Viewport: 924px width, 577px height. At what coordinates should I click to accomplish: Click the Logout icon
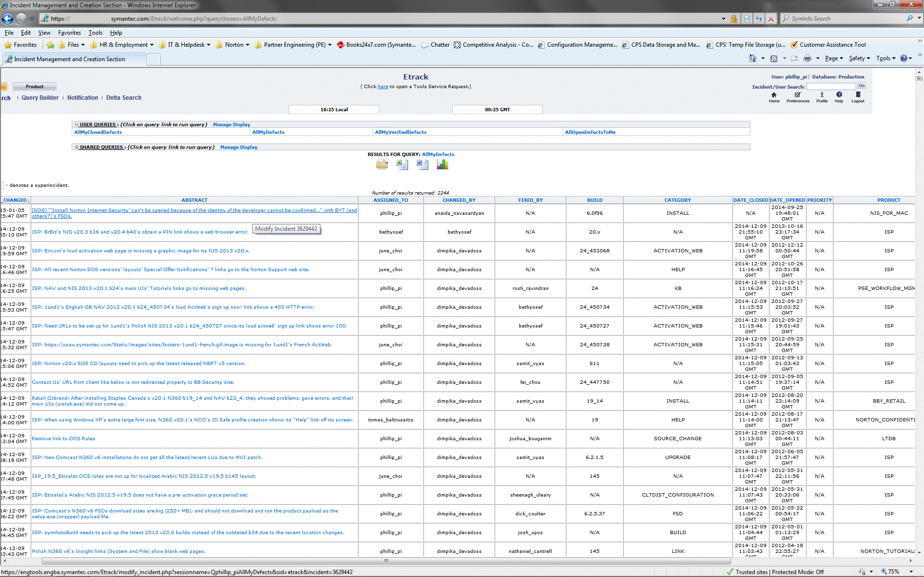[858, 95]
